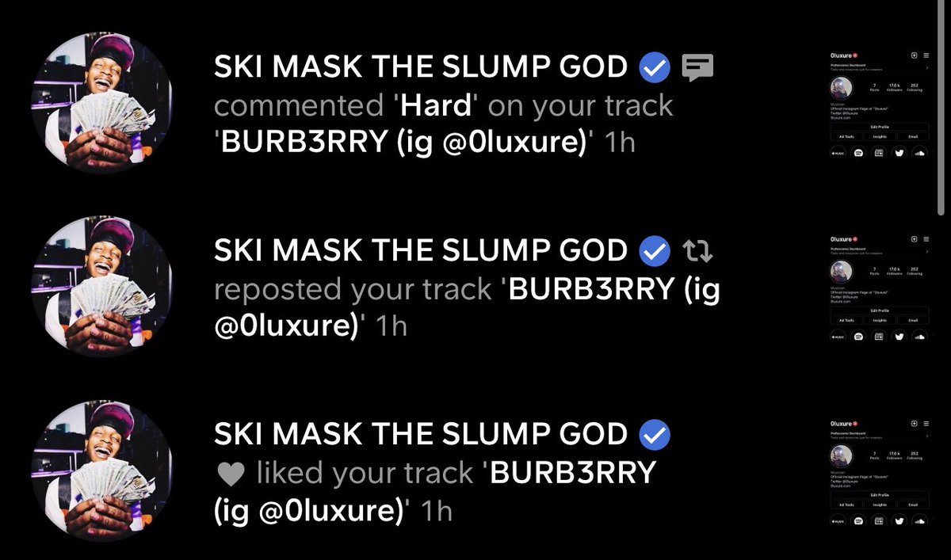This screenshot has height=560, width=951.
Task: Open avatar in the reposted notification
Action: click(x=101, y=288)
